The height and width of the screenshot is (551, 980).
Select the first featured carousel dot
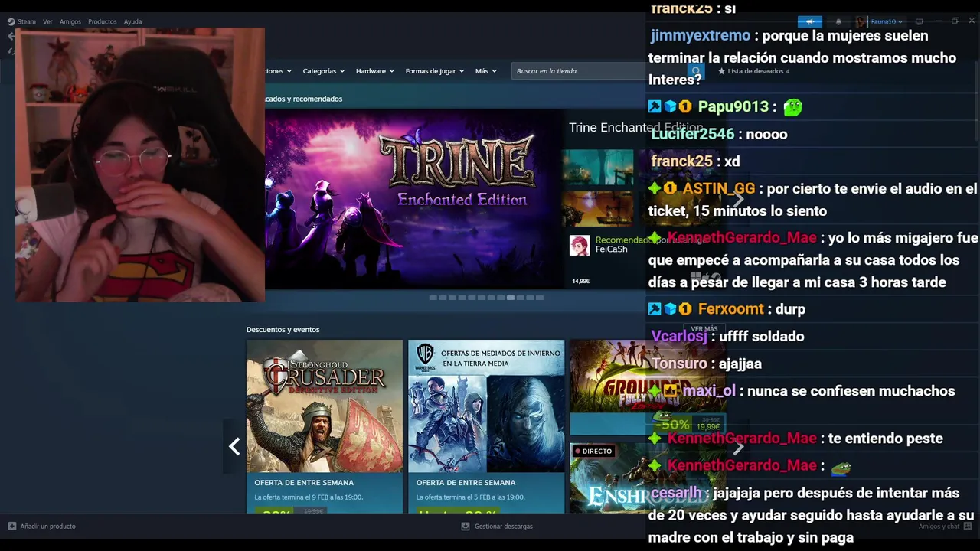[x=433, y=298]
